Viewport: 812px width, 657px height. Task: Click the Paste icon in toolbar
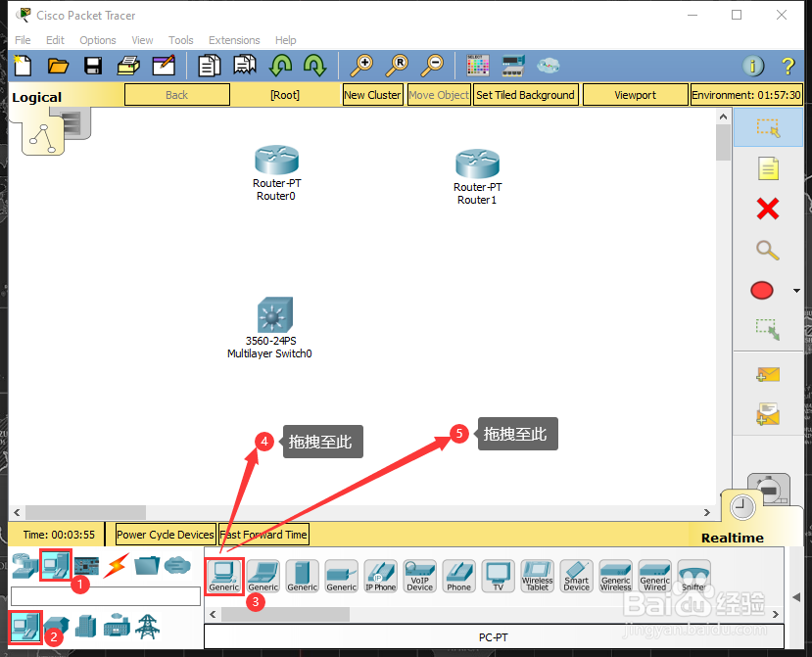click(x=245, y=66)
